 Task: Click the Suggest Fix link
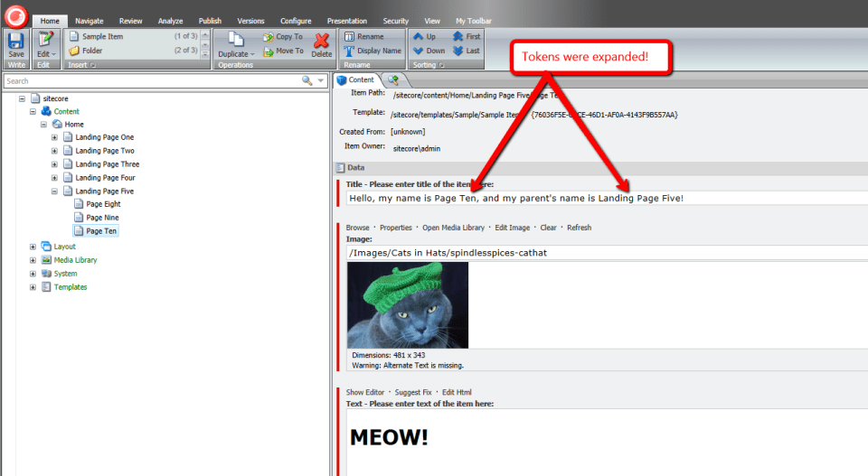point(412,392)
